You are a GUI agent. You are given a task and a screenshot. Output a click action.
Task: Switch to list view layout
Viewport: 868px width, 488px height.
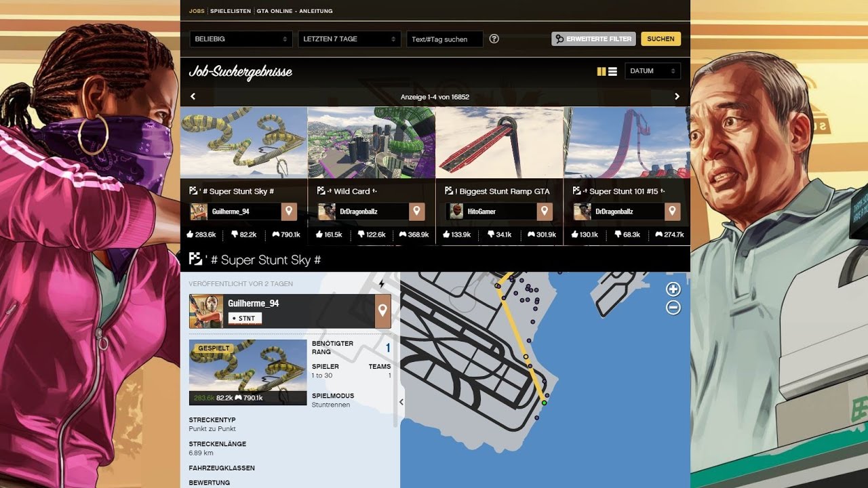[x=612, y=71]
